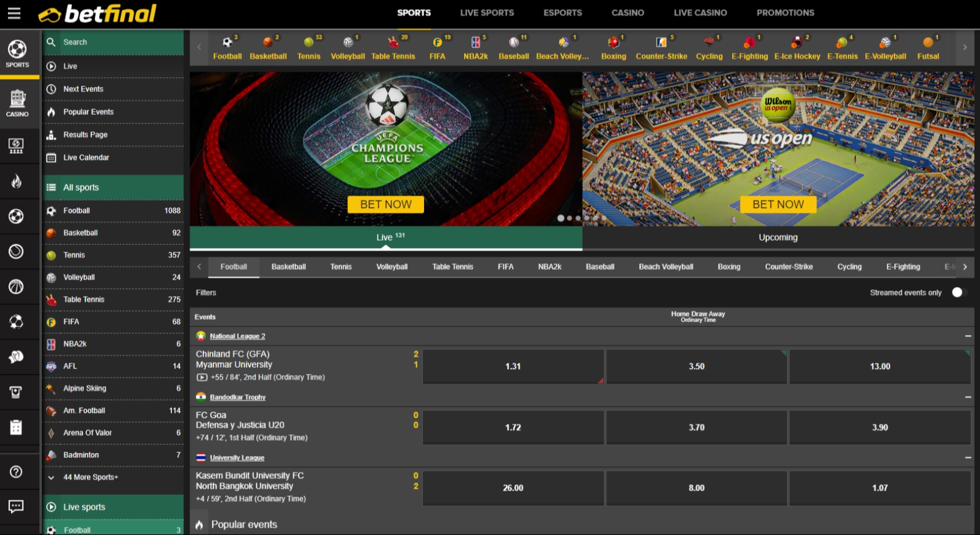Move sport tabs right with chevron
The image size is (980, 535).
(x=965, y=267)
